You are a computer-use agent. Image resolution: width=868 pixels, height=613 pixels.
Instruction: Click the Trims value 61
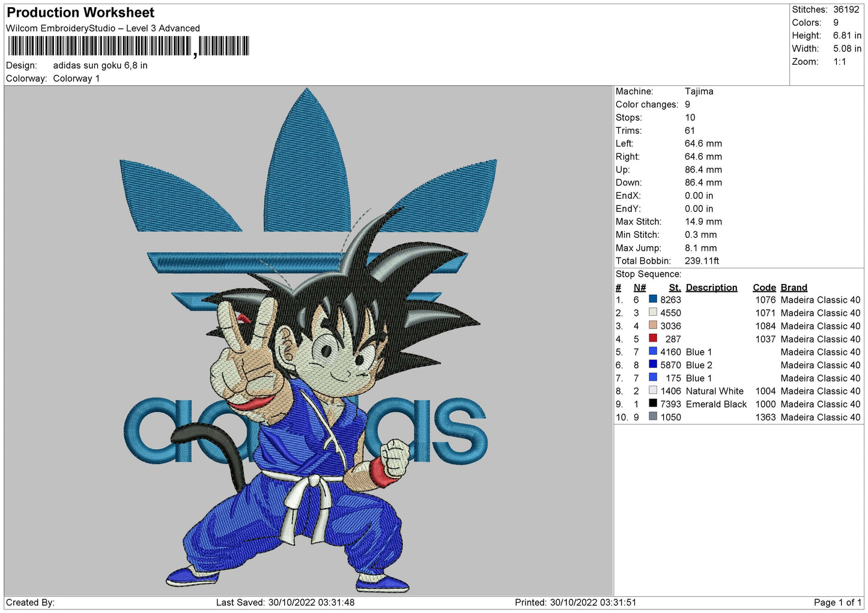pos(690,131)
